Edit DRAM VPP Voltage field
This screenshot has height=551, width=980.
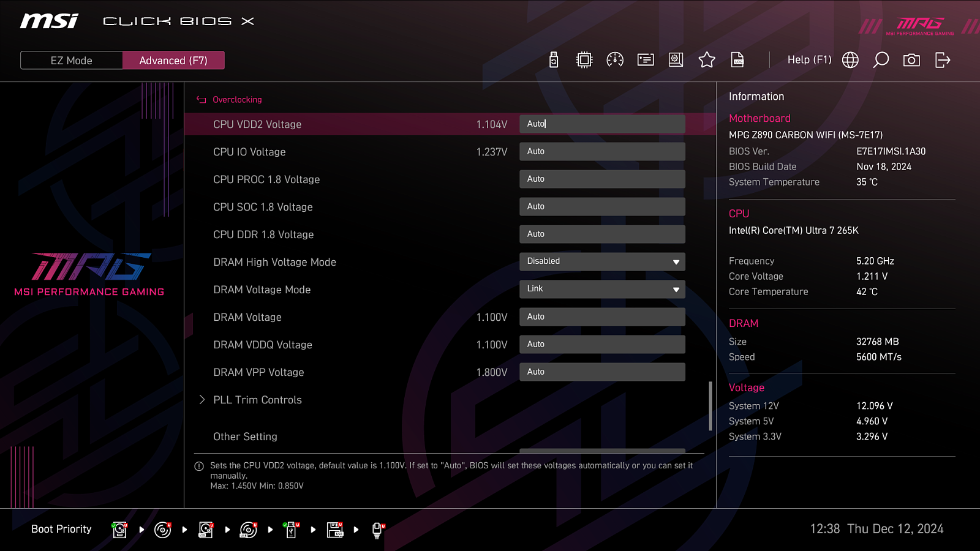coord(602,372)
